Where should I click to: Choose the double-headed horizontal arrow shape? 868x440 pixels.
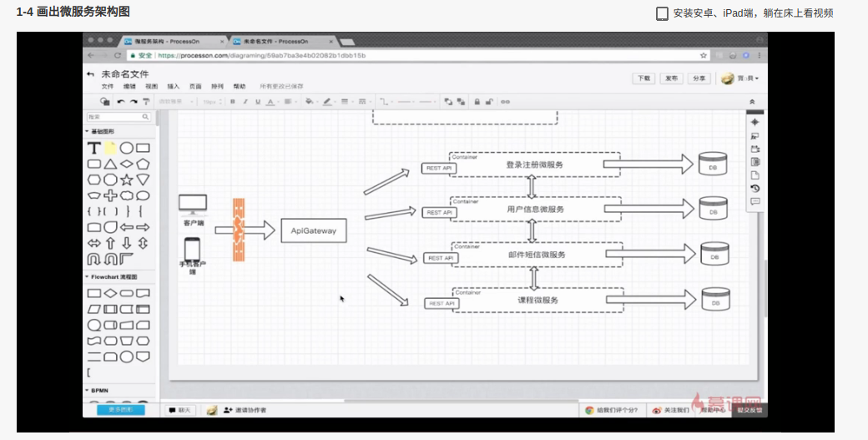click(94, 243)
